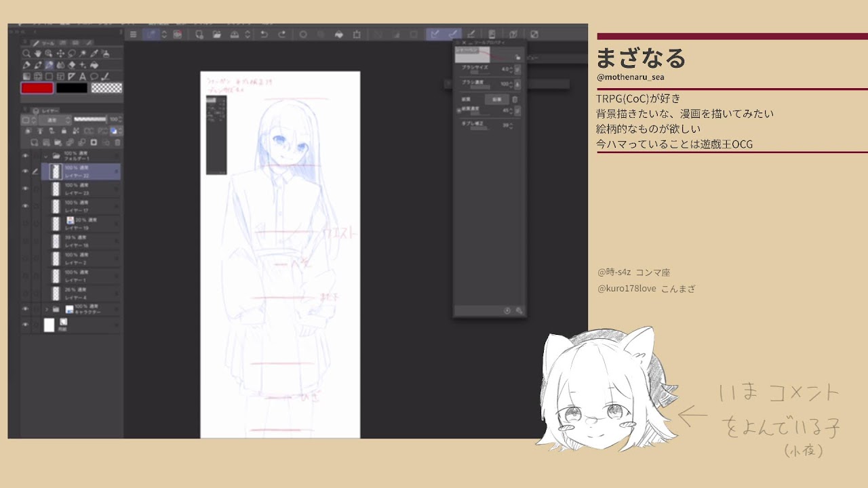
Task: Click the New document icon in command bar
Action: 199,34
